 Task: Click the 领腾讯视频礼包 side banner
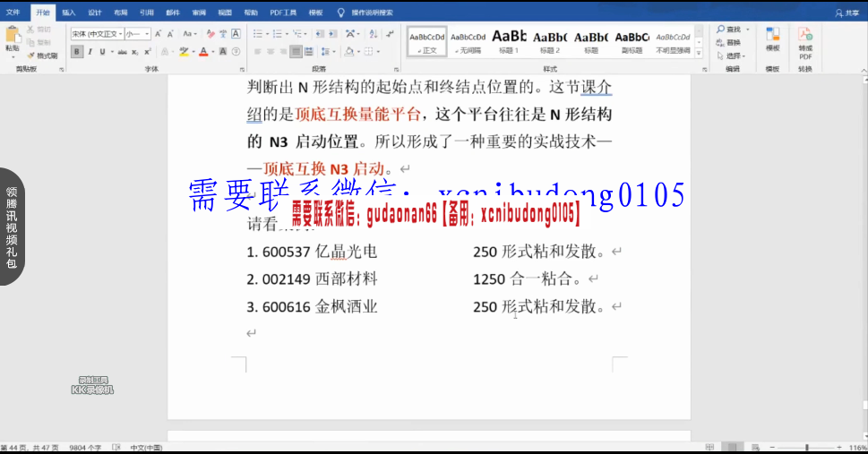tap(12, 227)
